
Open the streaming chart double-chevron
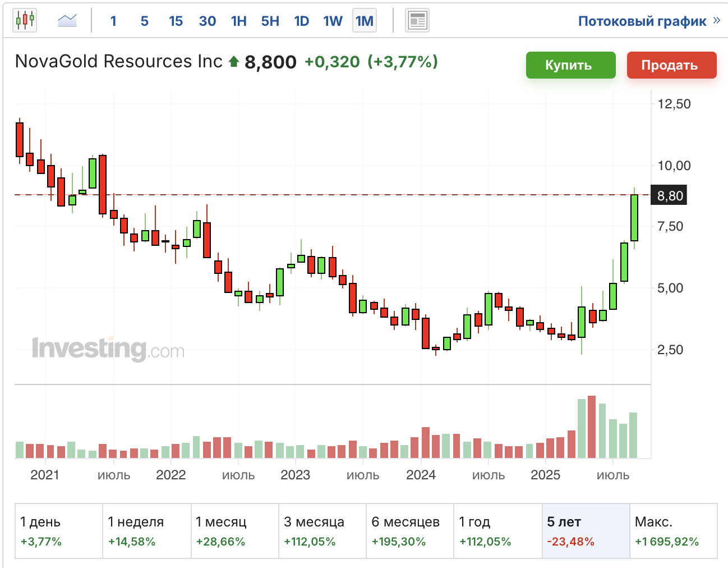pyautogui.click(x=716, y=21)
